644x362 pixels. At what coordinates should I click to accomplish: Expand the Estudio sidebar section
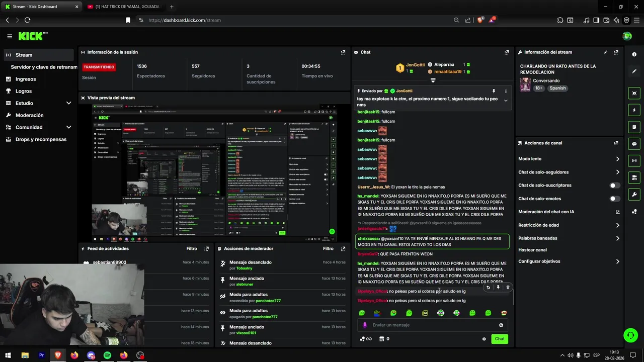tap(68, 103)
